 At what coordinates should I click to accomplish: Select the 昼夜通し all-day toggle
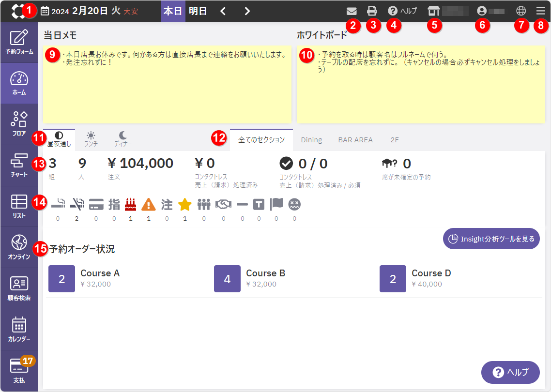coord(59,138)
